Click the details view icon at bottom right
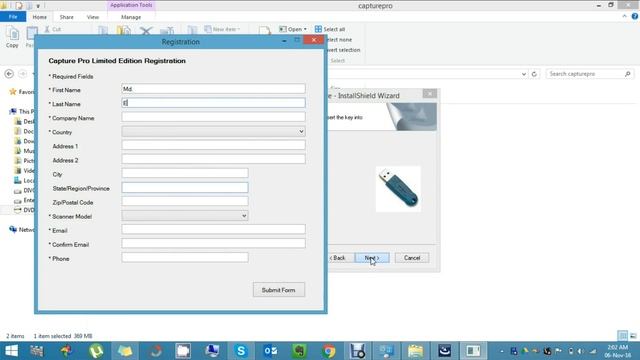This screenshot has width=640, height=360. click(x=622, y=336)
